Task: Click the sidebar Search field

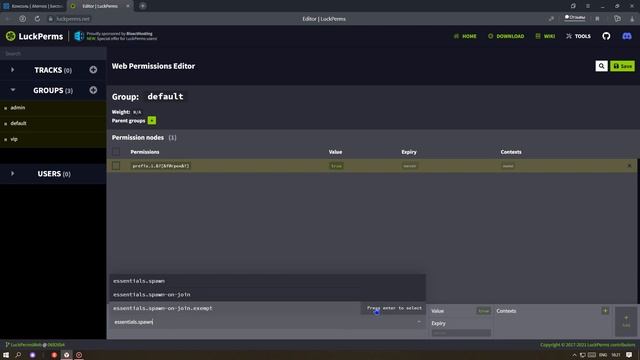Action: 53,53
